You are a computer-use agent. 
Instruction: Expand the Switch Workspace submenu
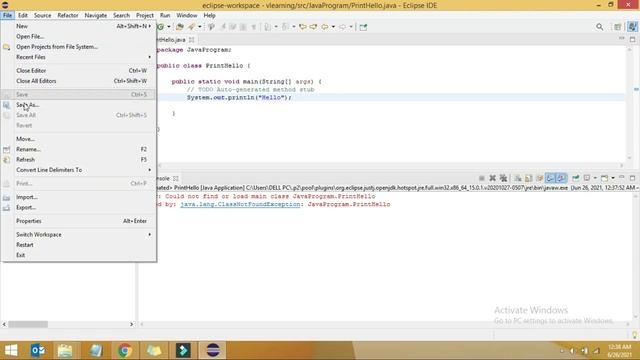tap(149, 235)
